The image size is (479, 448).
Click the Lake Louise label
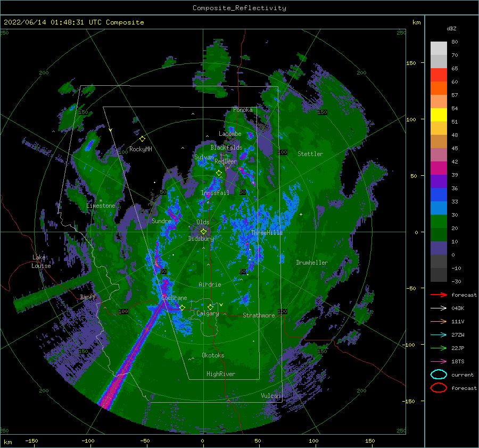pyautogui.click(x=41, y=262)
